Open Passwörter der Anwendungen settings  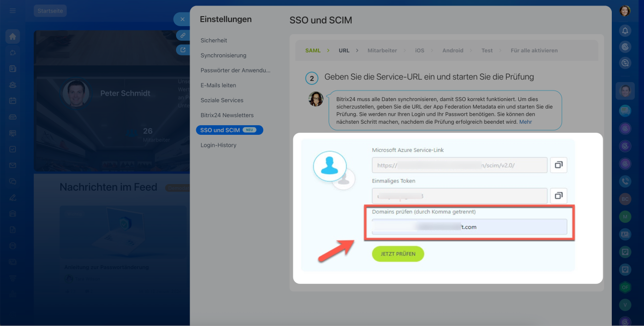[x=235, y=70]
